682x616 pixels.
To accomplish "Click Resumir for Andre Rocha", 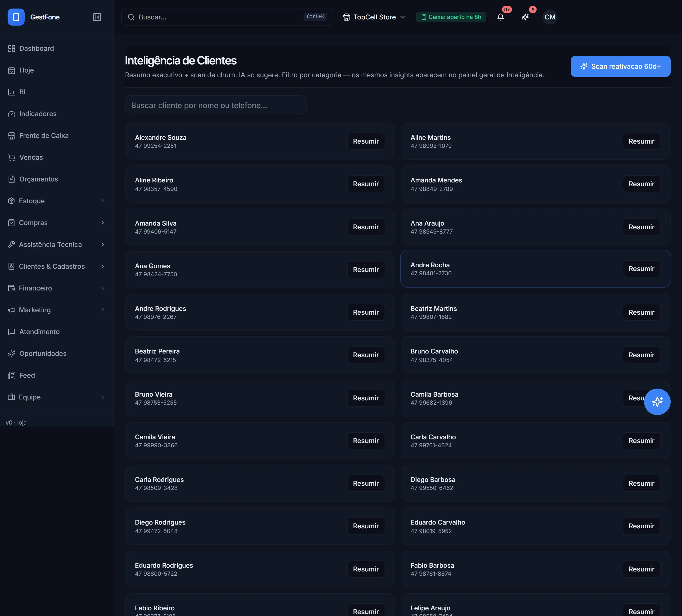I will (x=642, y=269).
